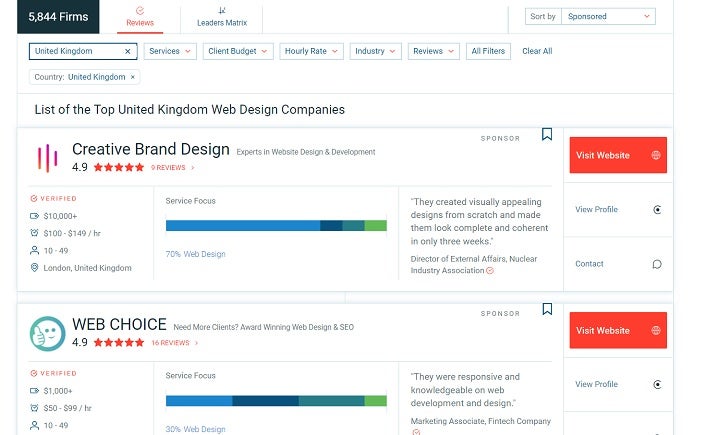Select the Reviews tab
Viewport: 706px width, 435px height.
tap(140, 17)
